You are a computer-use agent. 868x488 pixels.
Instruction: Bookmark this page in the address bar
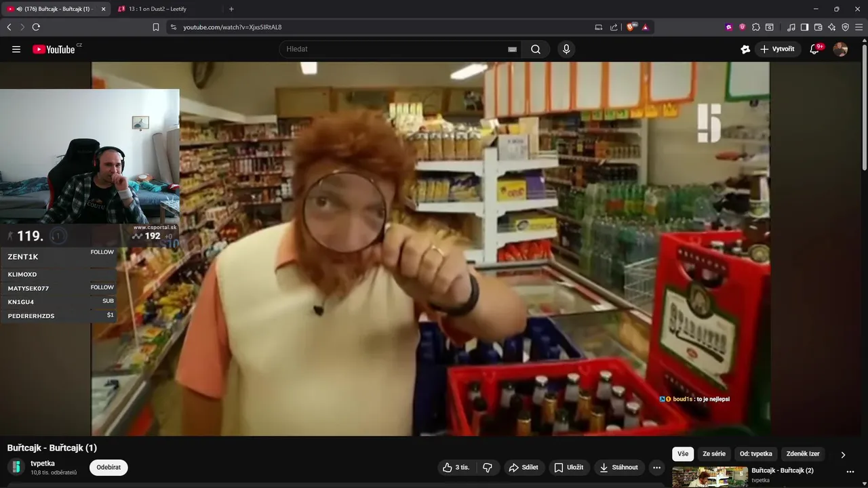[x=156, y=27]
